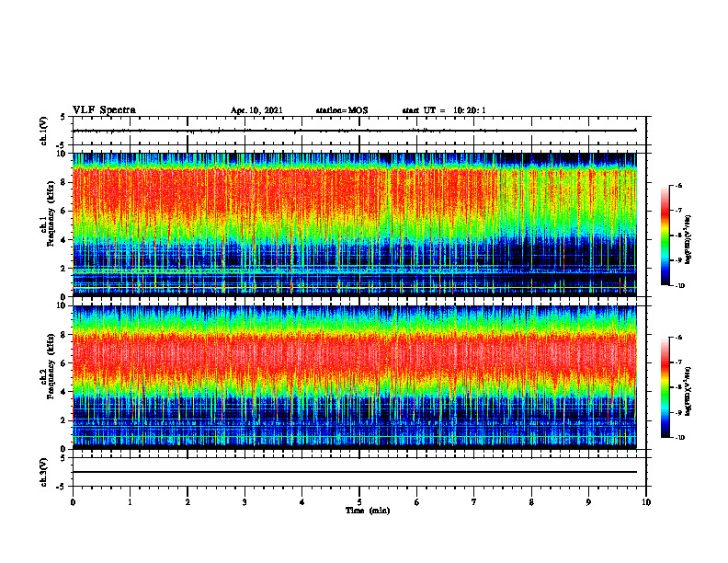Screen dimensions: 728x563
Task: Click the "station=MOS" header label
Action: coord(342,110)
